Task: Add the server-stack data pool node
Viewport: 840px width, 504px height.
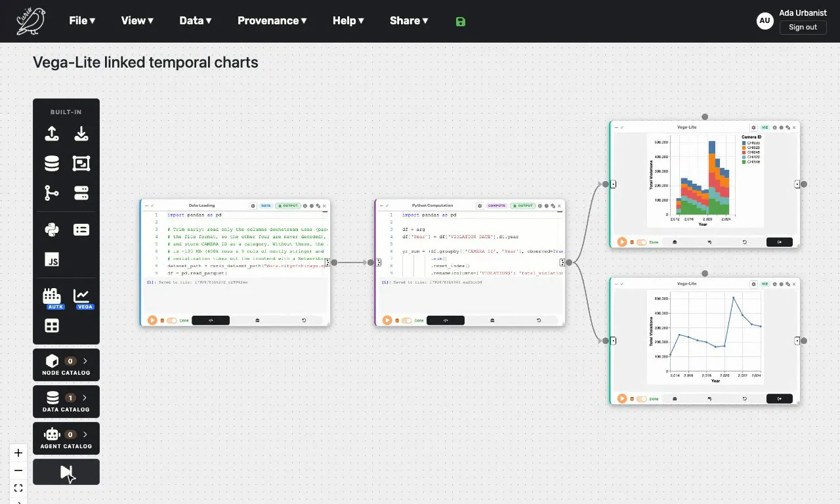Action: (81, 193)
